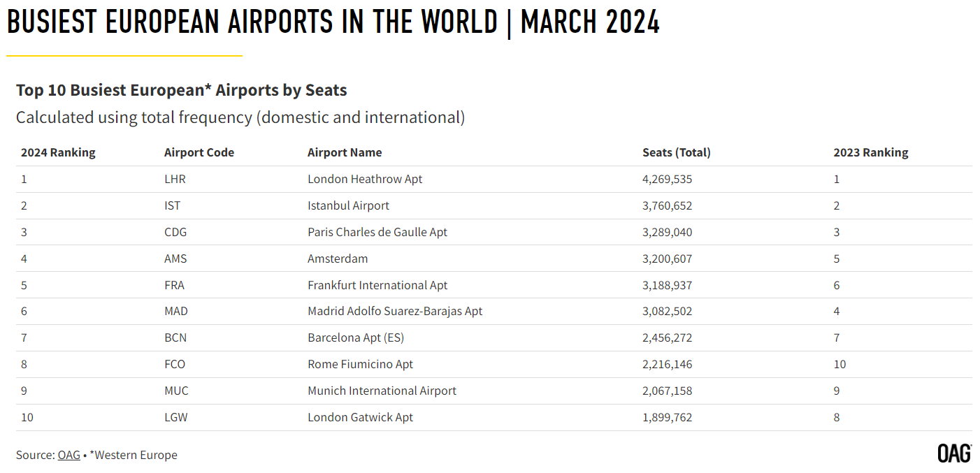Select the 'Amsterdam' airport name
The width and height of the screenshot is (980, 473).
point(338,259)
